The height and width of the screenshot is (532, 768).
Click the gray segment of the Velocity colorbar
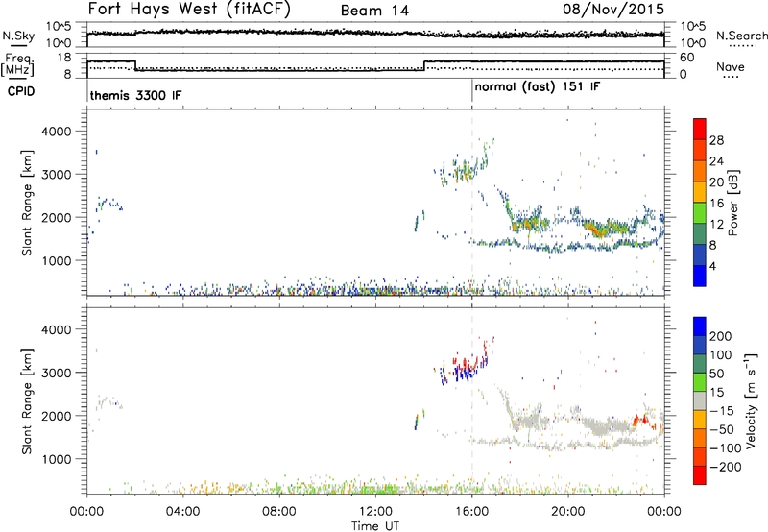coord(700,401)
